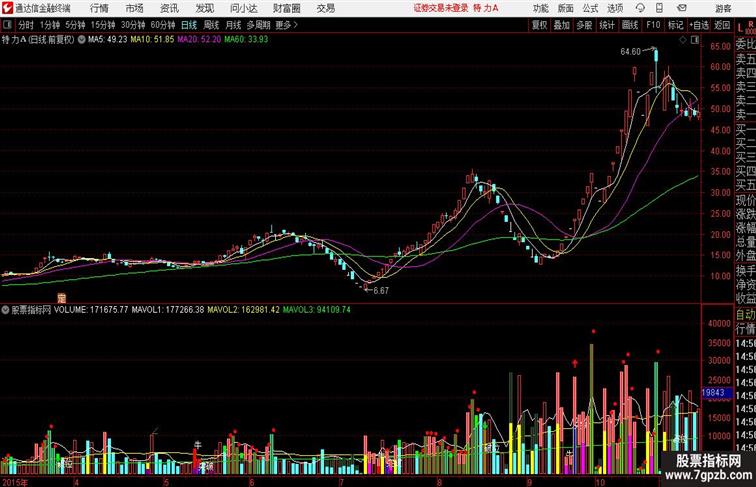
Task: Expand 更多 period options
Action: (x=286, y=25)
